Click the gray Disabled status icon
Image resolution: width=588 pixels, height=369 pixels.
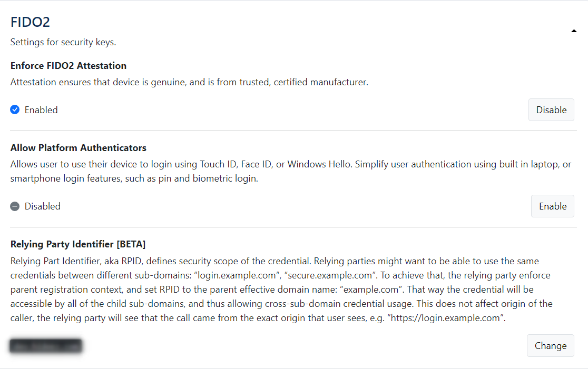coord(15,206)
